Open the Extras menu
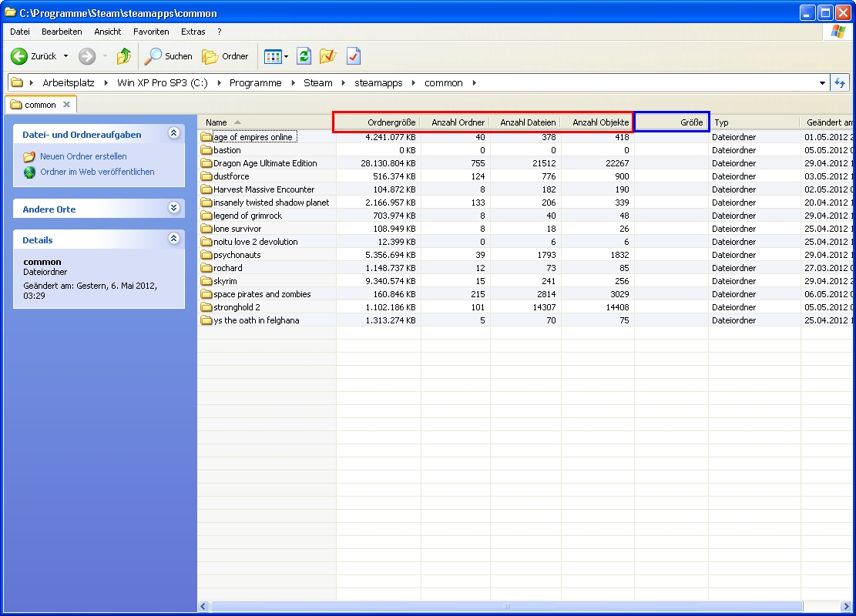Viewport: 856px width, 616px height. 193,32
